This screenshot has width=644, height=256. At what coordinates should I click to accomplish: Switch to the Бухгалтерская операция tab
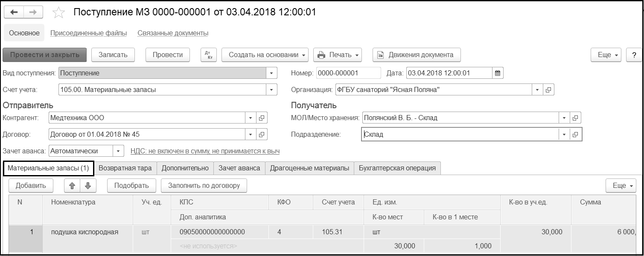click(397, 168)
